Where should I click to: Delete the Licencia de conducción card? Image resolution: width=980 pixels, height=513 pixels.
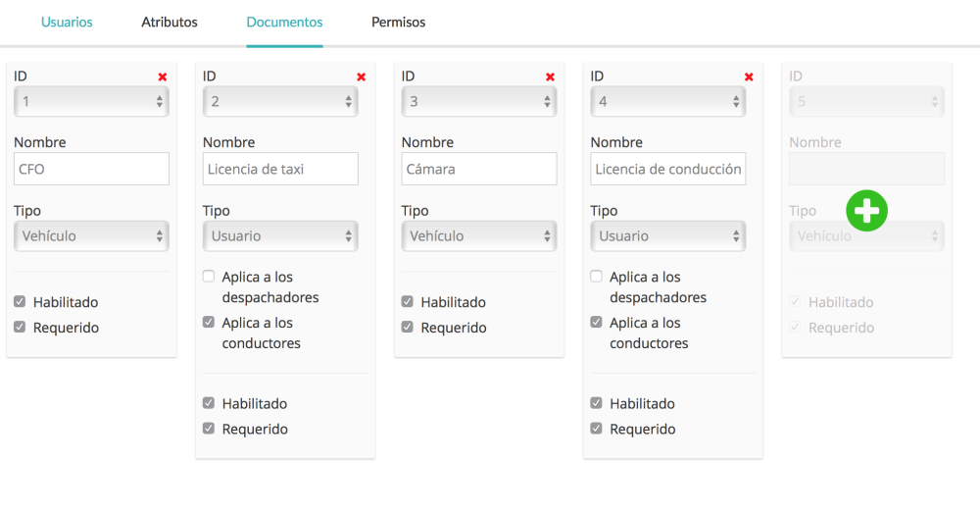pos(749,77)
